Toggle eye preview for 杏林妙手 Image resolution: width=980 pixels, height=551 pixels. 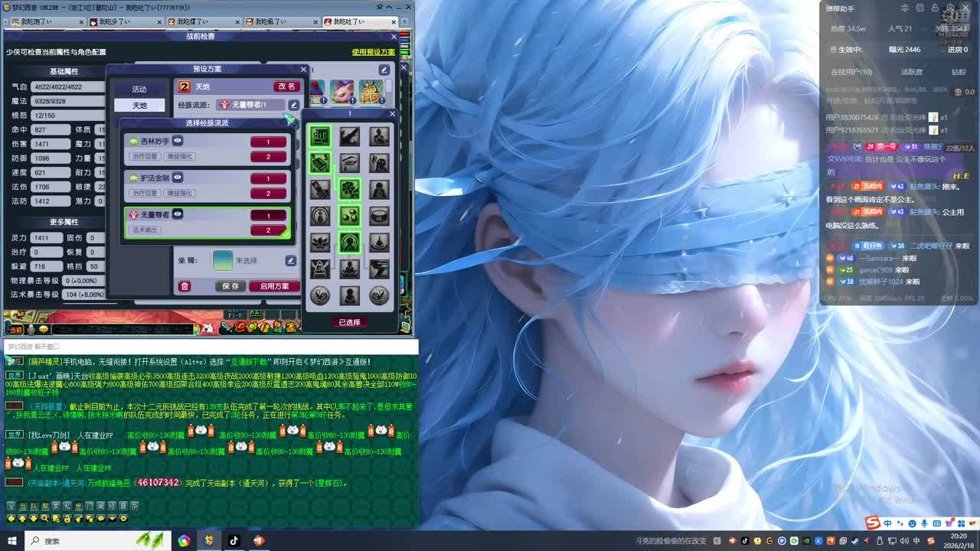pyautogui.click(x=178, y=141)
